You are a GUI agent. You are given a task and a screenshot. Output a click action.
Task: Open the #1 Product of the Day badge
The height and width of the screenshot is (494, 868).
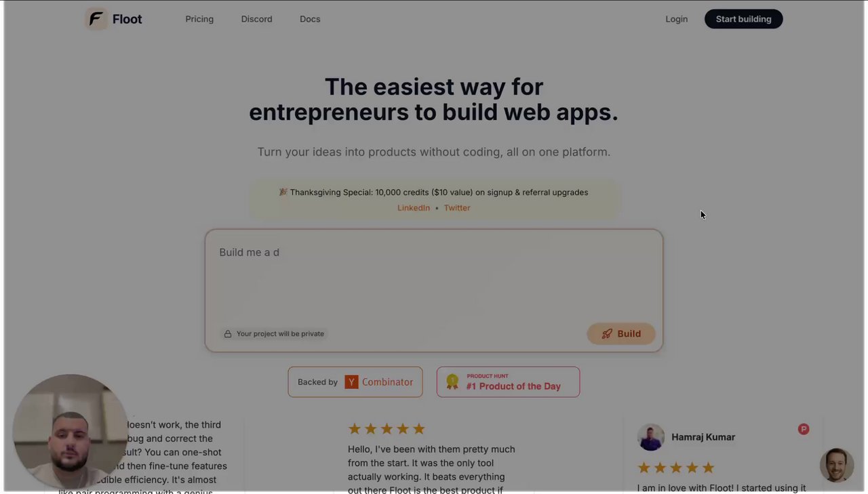(x=508, y=382)
